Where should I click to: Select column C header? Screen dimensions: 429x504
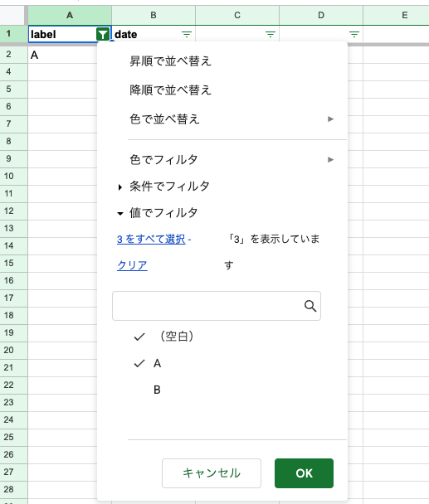click(x=237, y=15)
